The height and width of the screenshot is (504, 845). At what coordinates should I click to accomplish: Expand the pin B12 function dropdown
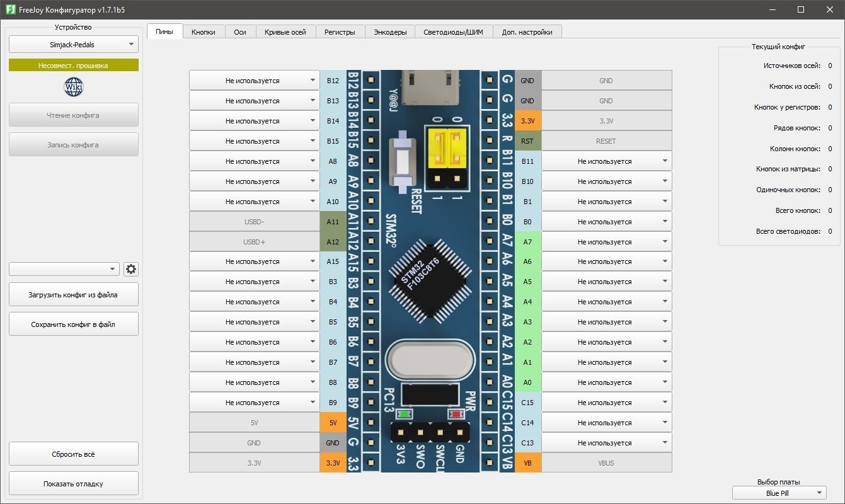254,81
